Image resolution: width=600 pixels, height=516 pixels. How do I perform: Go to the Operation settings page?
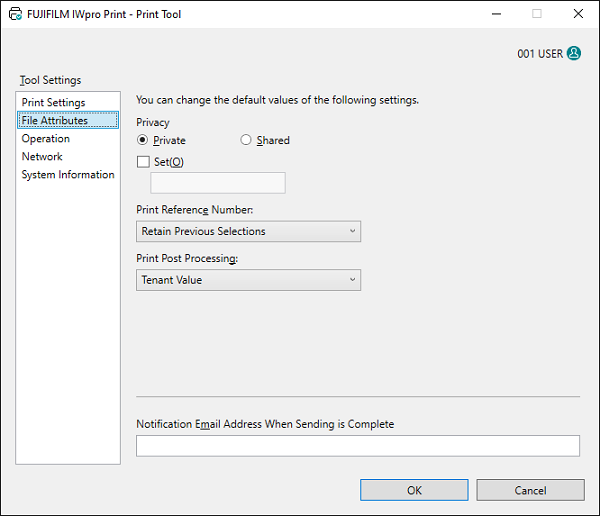[x=46, y=139]
